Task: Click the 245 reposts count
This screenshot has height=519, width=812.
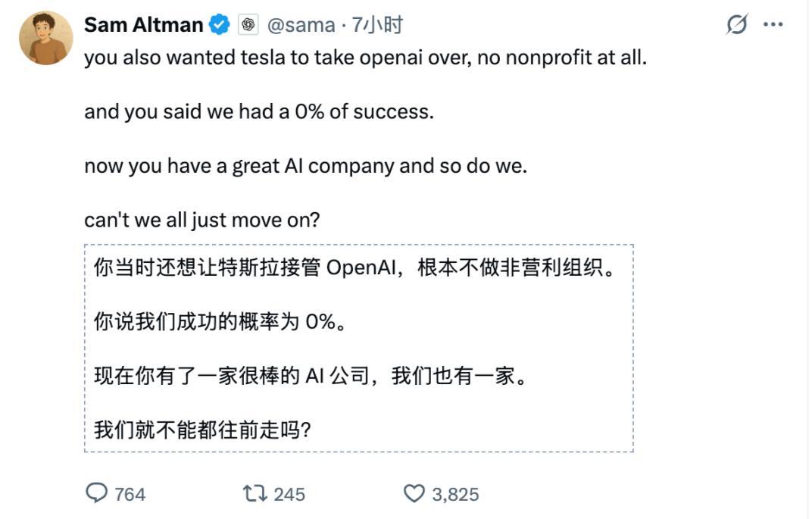Action: (x=289, y=495)
